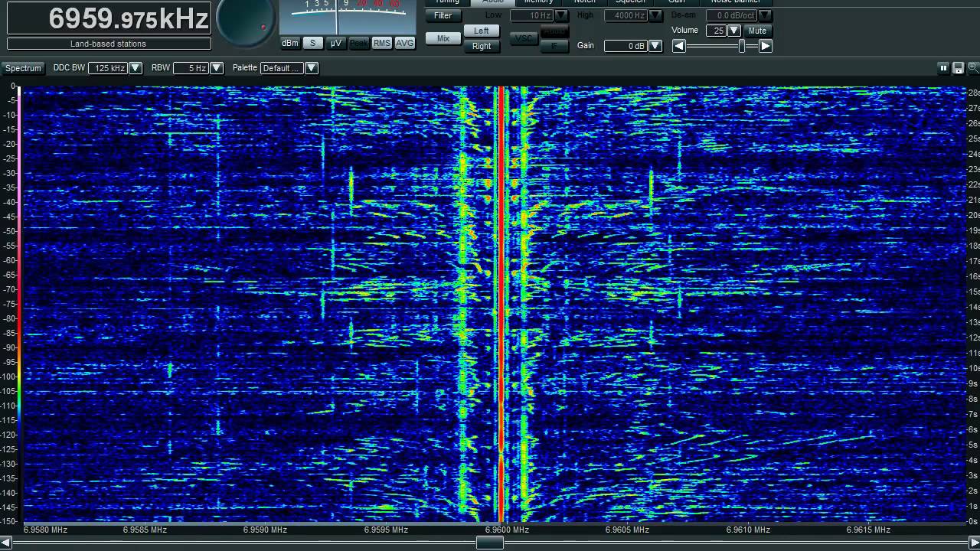
Task: Open the DDC BW 125 kHz dropdown
Action: [x=136, y=68]
